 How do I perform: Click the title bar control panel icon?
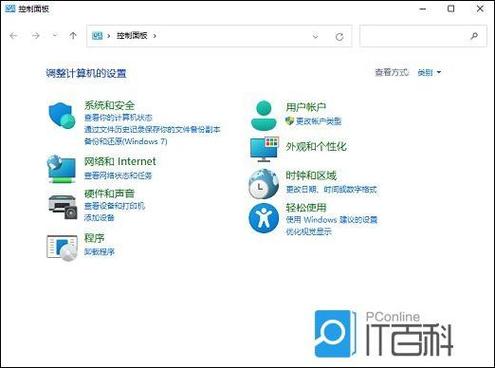click(x=10, y=9)
